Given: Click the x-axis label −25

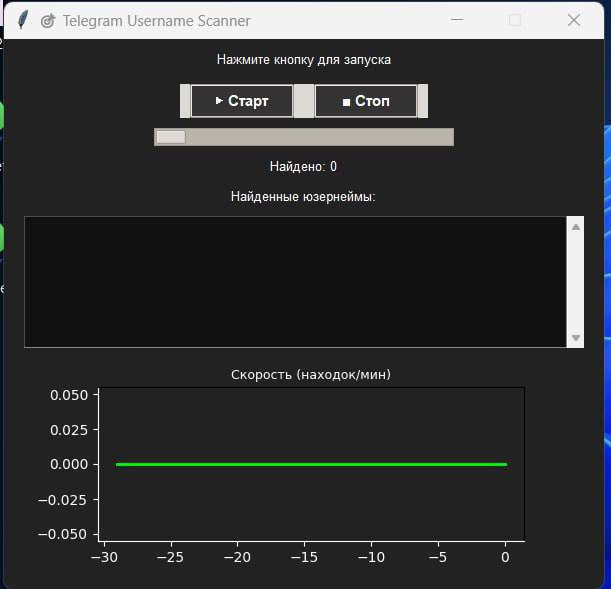Looking at the screenshot, I should [x=170, y=557].
